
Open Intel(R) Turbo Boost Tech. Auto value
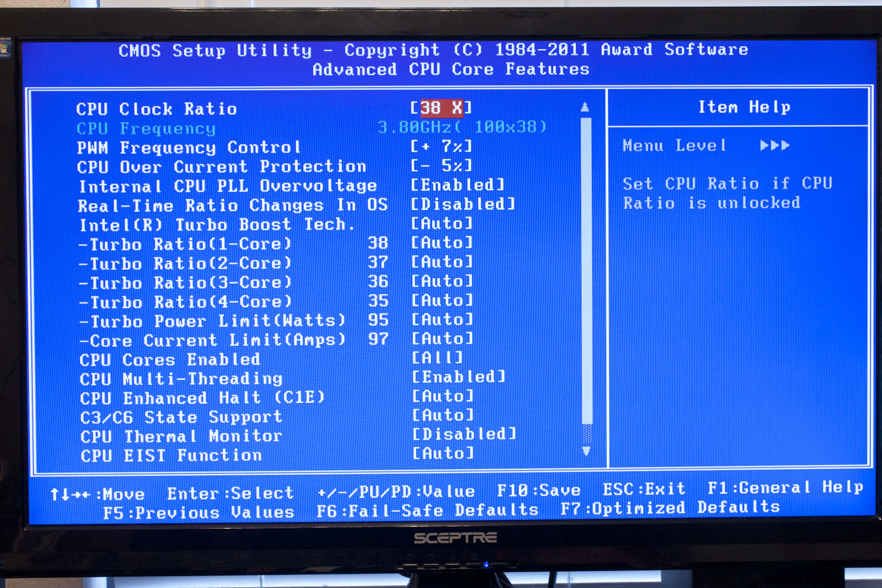(442, 223)
